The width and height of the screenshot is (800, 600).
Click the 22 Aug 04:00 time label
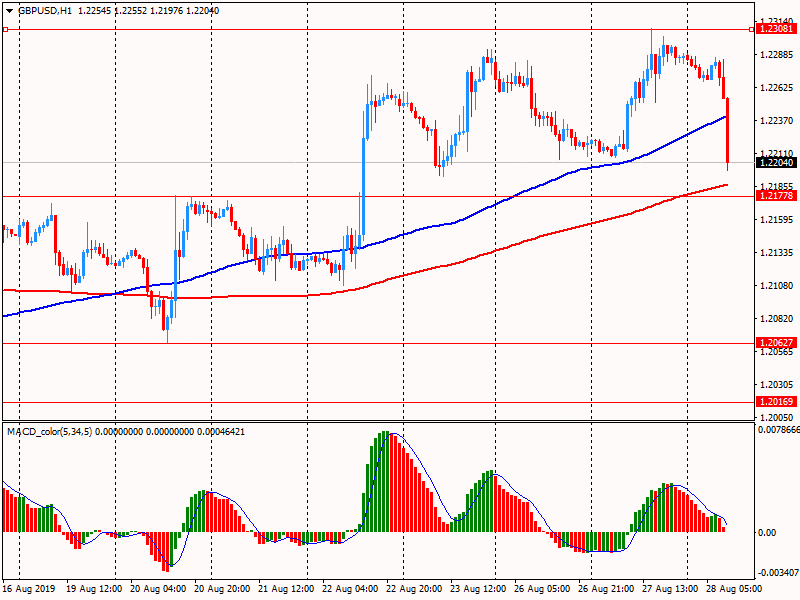pyautogui.click(x=350, y=589)
